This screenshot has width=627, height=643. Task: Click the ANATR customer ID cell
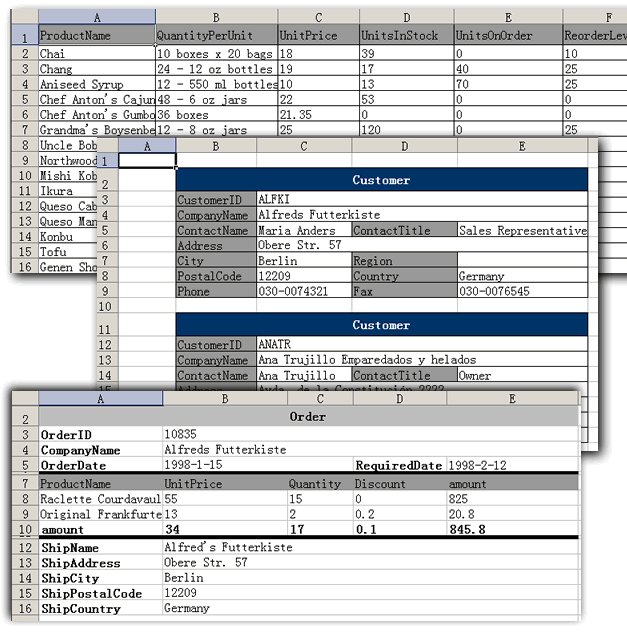point(422,344)
